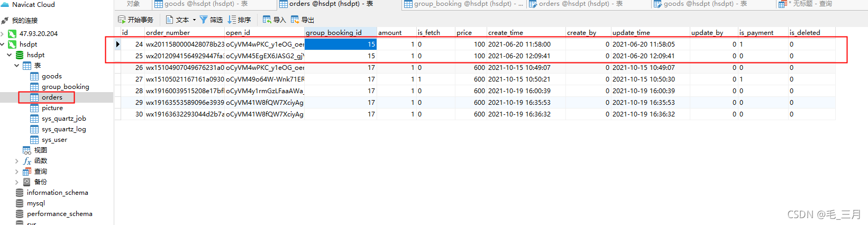The height and width of the screenshot is (225, 868).
Task: Select the 表 tables folder icon
Action: (27, 66)
